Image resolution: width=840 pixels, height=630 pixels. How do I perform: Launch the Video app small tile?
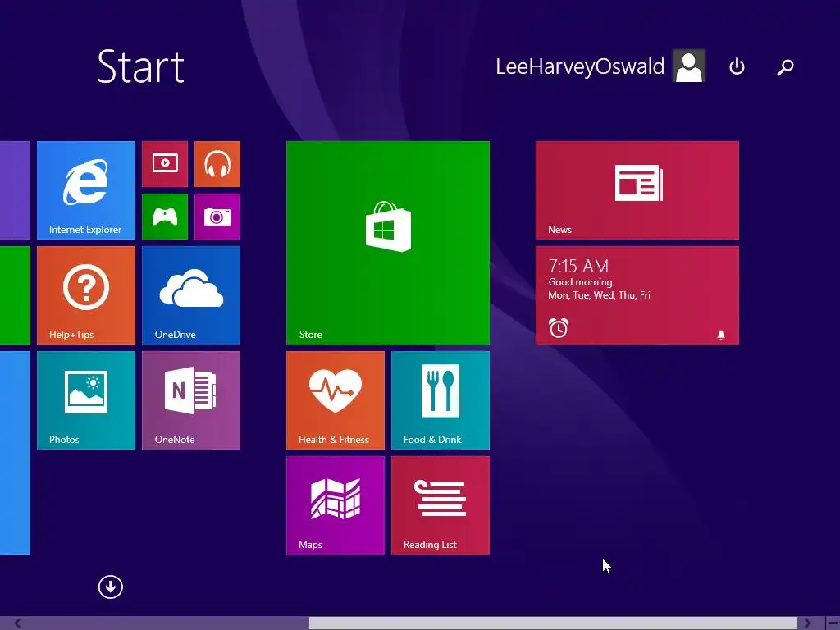165,164
